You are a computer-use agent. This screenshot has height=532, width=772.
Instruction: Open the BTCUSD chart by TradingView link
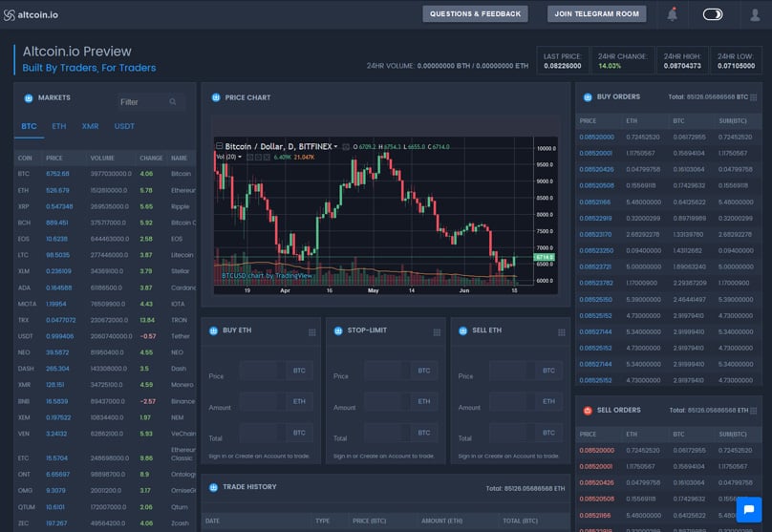pos(267,276)
